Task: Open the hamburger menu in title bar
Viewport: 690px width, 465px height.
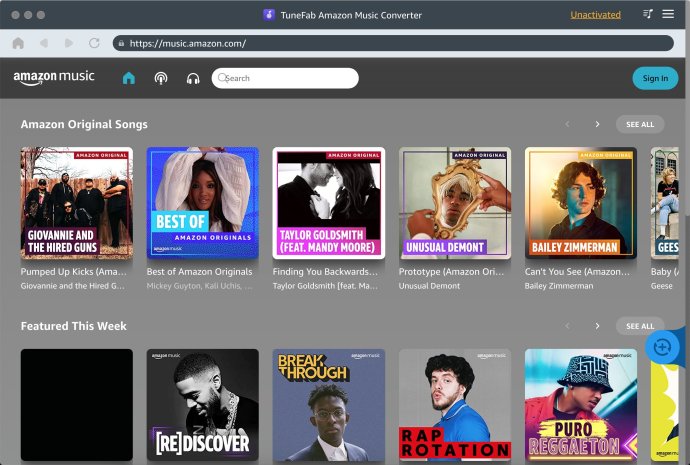Action: [x=668, y=14]
